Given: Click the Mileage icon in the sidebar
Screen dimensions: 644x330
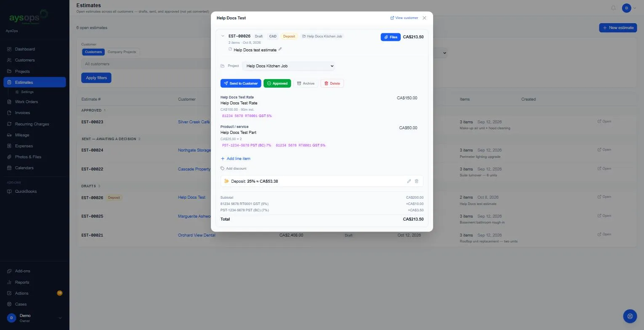Looking at the screenshot, I should point(9,135).
